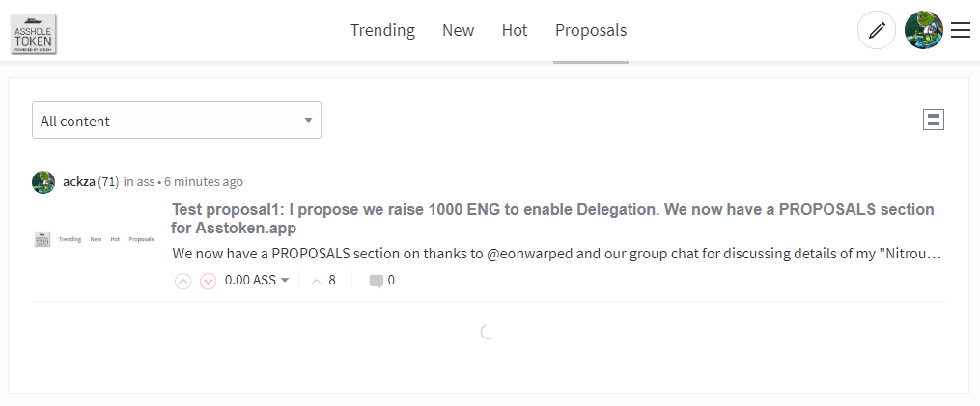Switch to the Hot tab
This screenshot has height=406, width=980.
tap(515, 30)
